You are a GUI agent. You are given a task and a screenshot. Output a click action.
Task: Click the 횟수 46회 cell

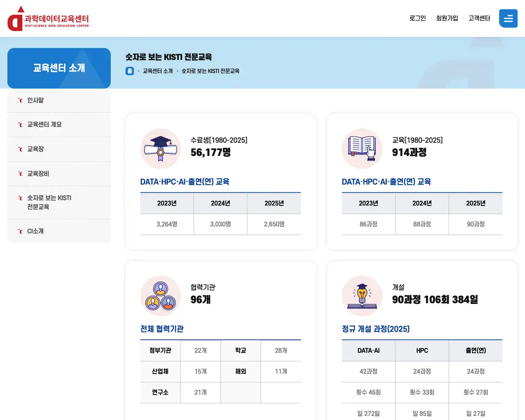[x=369, y=393]
